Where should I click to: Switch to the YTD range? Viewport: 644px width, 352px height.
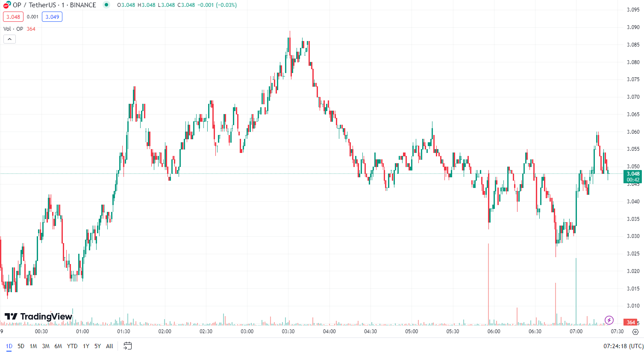[x=72, y=346]
